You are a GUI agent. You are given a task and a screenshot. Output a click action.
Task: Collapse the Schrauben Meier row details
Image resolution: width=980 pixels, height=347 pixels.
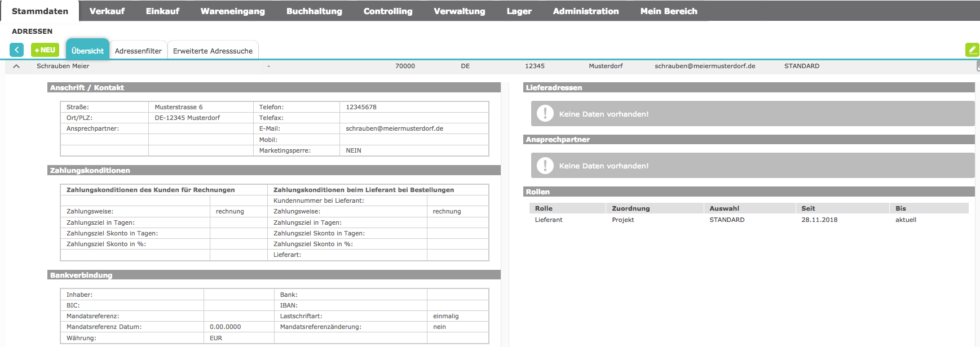[x=16, y=66]
